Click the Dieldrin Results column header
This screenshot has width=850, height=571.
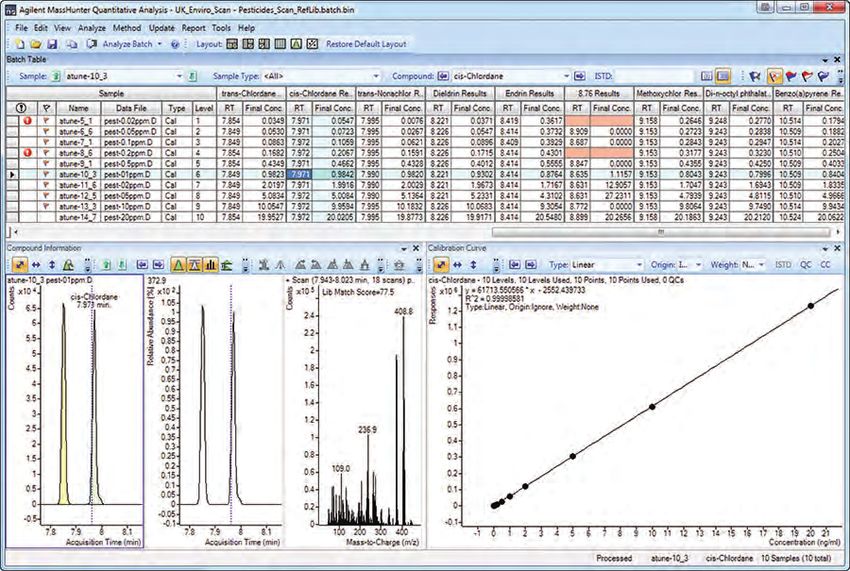coord(460,93)
